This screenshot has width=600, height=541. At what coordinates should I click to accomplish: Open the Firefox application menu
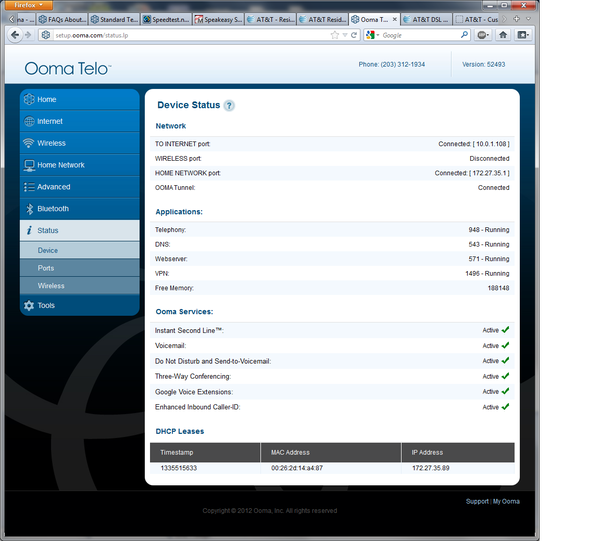click(x=25, y=5)
